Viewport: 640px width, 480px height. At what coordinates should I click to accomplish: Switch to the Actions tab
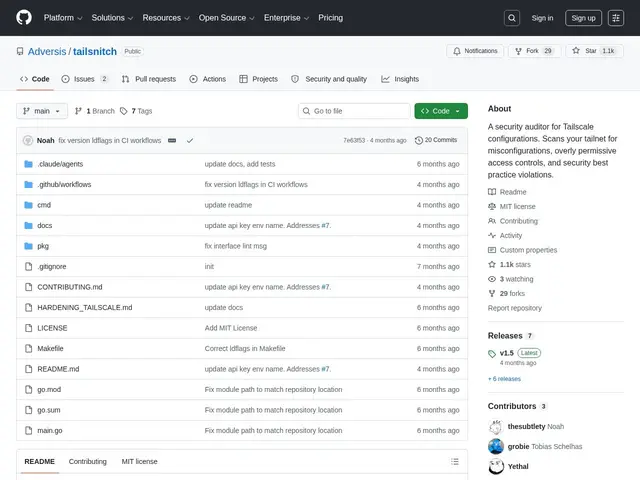(208, 79)
